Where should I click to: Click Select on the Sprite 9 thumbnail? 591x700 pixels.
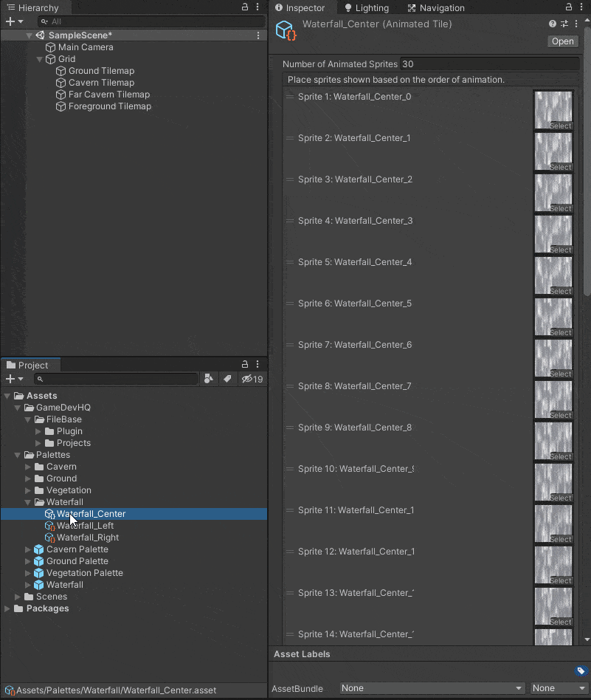[560, 456]
